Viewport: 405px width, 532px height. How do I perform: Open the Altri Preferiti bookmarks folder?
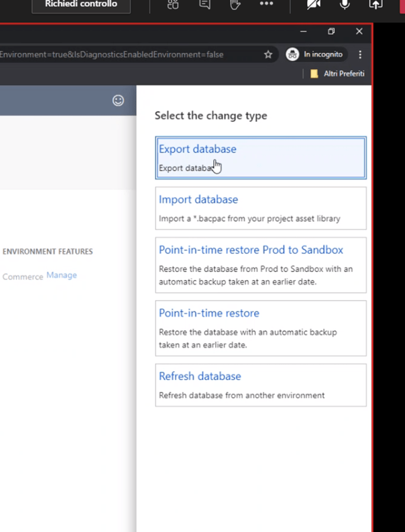337,74
